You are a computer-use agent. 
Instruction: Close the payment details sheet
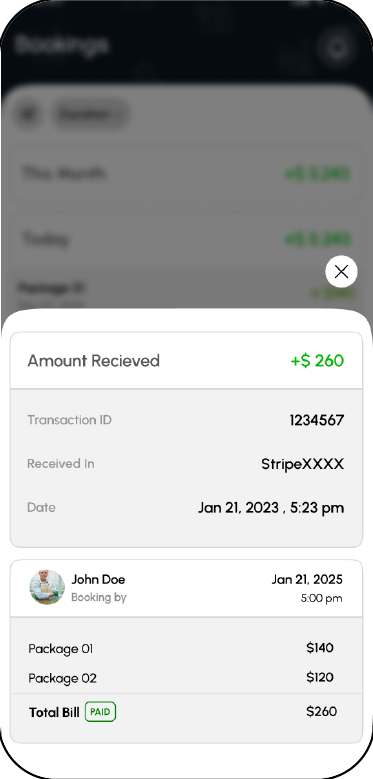tap(341, 271)
